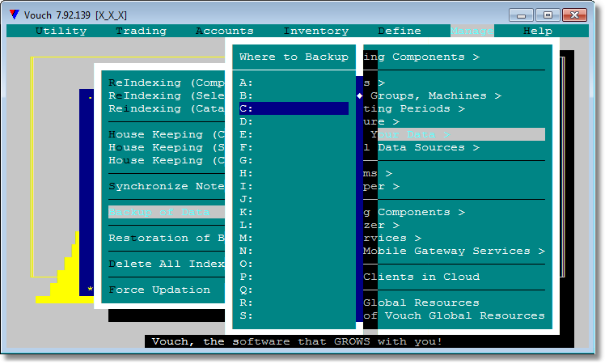Maximize the Vouch window
Screen dimensions: 605x364
coord(548,15)
